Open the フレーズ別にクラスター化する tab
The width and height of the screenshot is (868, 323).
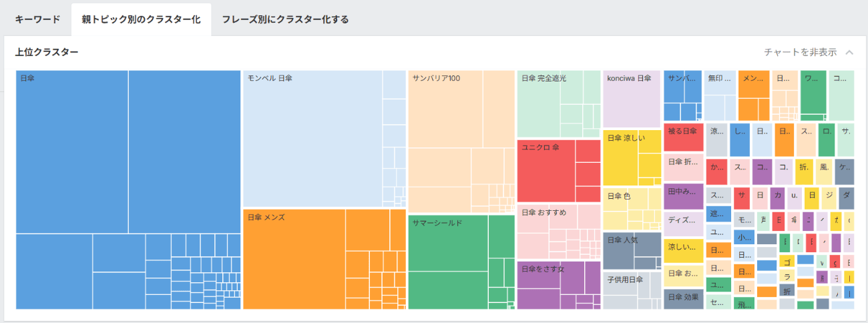[285, 19]
